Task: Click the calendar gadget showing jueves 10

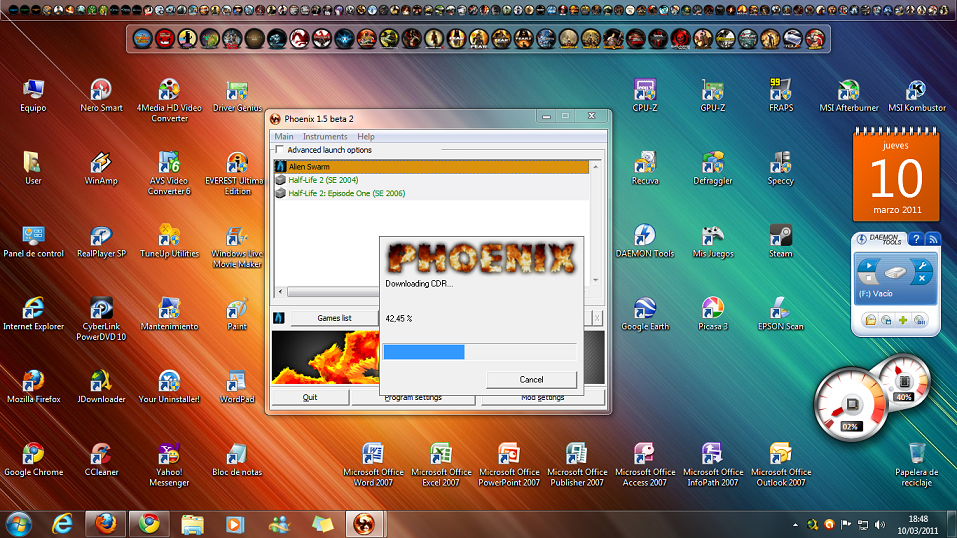Action: 896,175
